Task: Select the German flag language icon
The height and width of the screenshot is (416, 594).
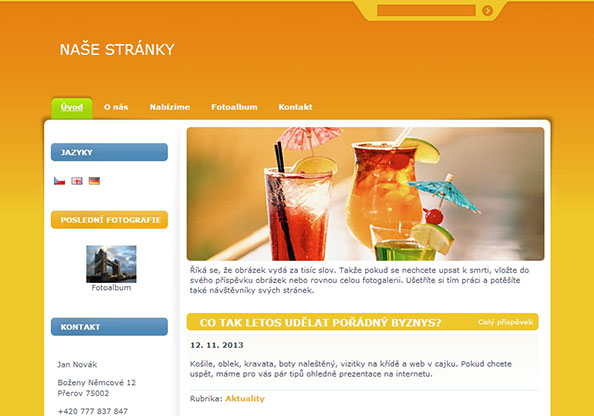Action: (94, 181)
